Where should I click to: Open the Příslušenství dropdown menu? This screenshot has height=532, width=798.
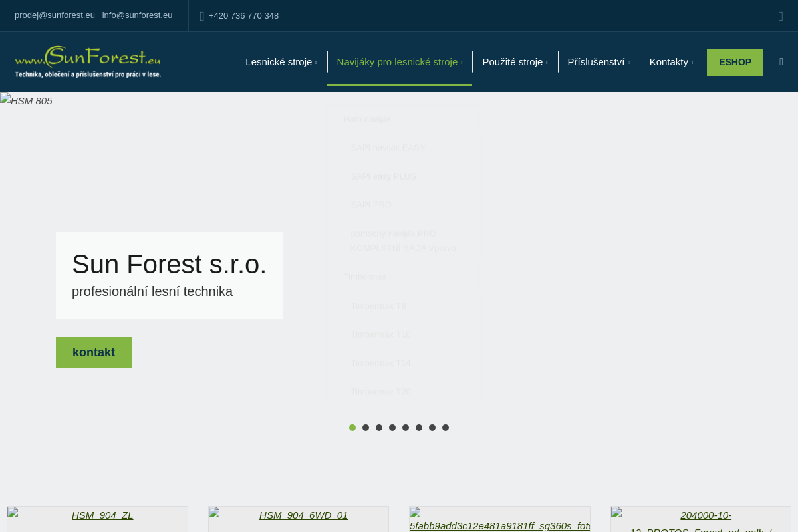[598, 62]
